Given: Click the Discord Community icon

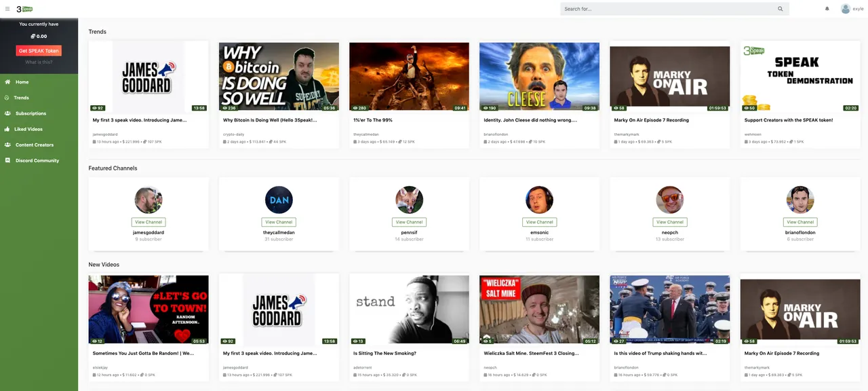Looking at the screenshot, I should (7, 161).
